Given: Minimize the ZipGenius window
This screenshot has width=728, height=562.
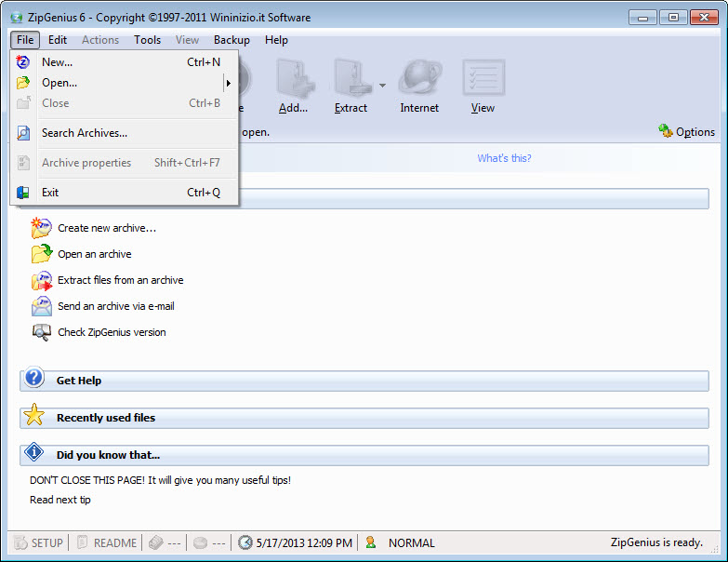Looking at the screenshot, I should pos(642,18).
